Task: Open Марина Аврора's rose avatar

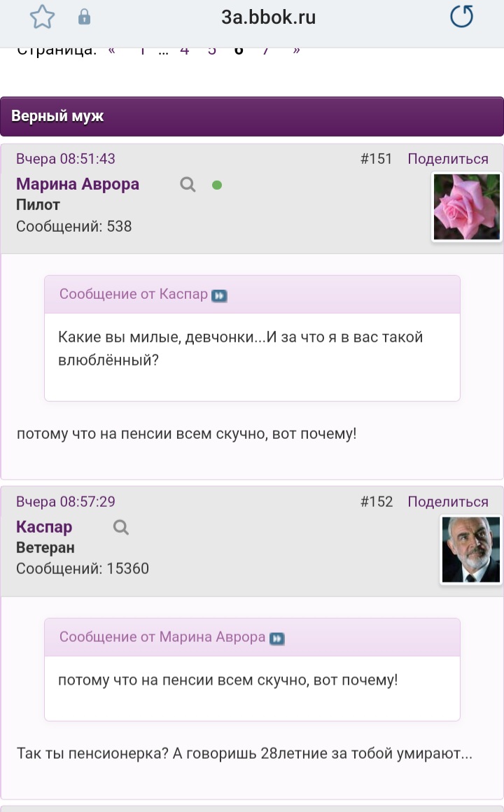Action: pyautogui.click(x=466, y=206)
